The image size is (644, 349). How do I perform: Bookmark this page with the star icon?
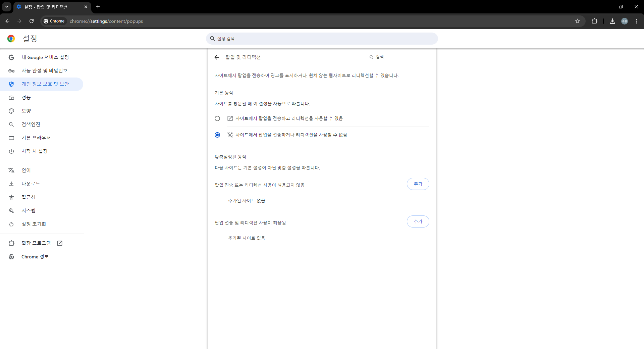(577, 21)
